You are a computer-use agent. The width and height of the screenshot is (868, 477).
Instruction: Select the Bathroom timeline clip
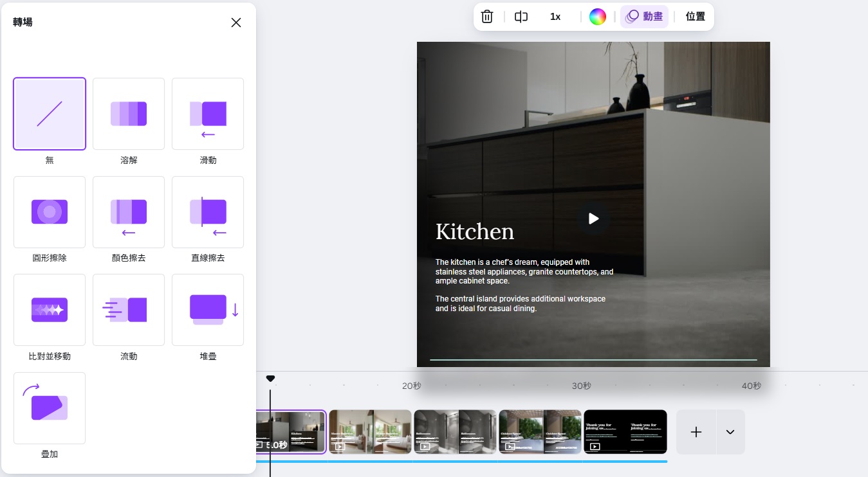[x=455, y=432]
